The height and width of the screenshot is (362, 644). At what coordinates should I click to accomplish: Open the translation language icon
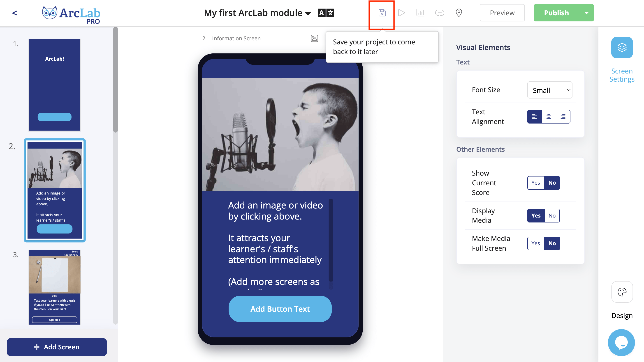326,13
